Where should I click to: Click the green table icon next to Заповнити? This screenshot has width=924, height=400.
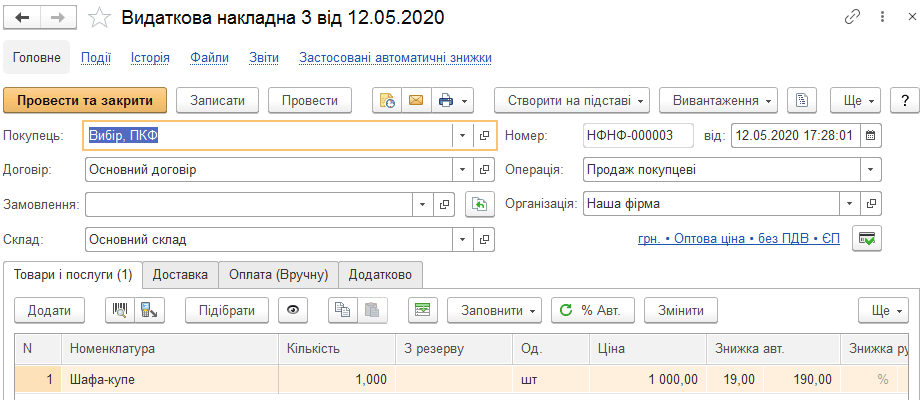[423, 310]
